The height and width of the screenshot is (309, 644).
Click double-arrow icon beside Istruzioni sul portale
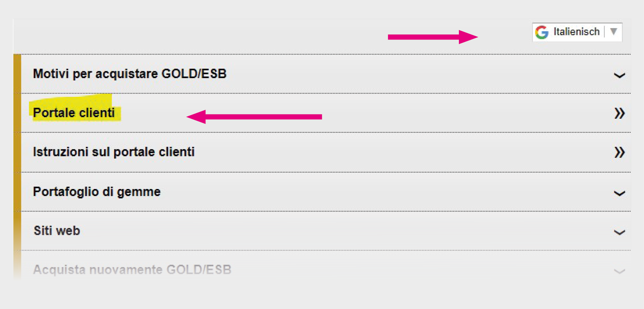619,152
